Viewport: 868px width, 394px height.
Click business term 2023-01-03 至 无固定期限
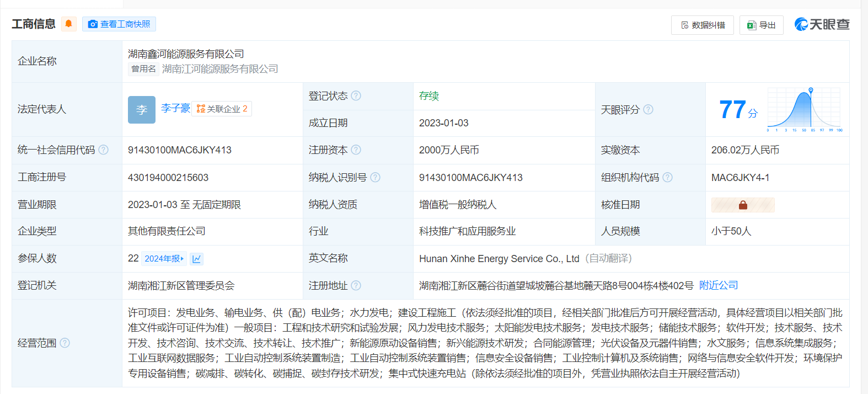tap(184, 205)
